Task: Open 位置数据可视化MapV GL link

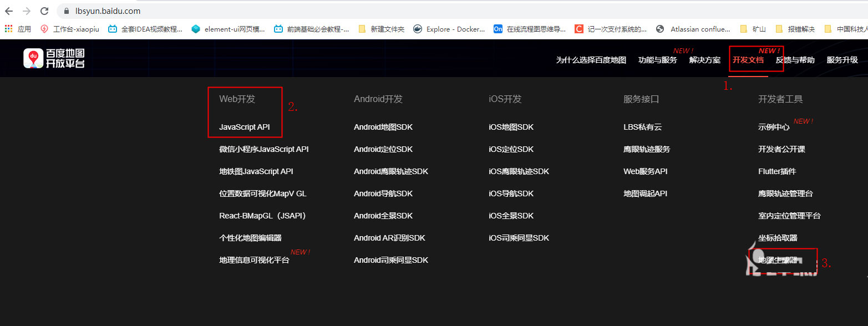Action: pos(263,193)
